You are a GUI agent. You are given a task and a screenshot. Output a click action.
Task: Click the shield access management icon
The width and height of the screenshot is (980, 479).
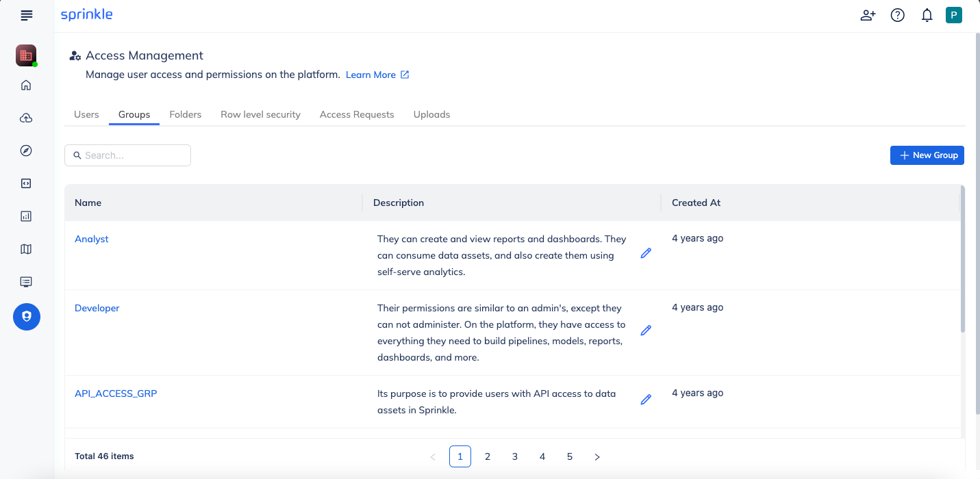coord(27,316)
